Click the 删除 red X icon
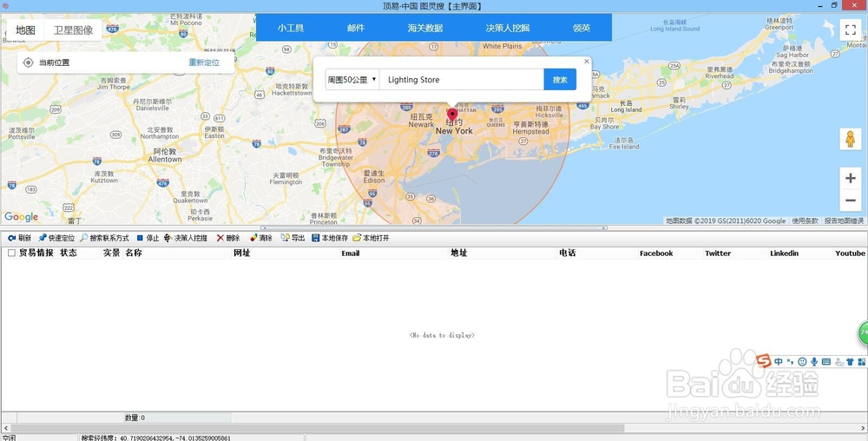 [220, 238]
